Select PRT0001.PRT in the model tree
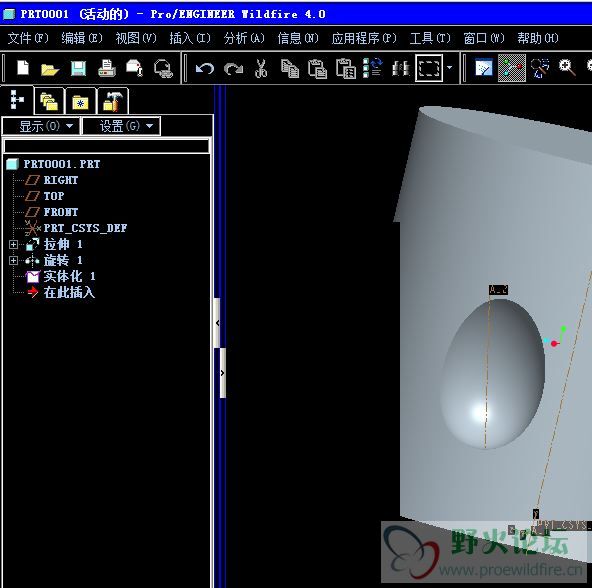The width and height of the screenshot is (592, 588). [62, 164]
